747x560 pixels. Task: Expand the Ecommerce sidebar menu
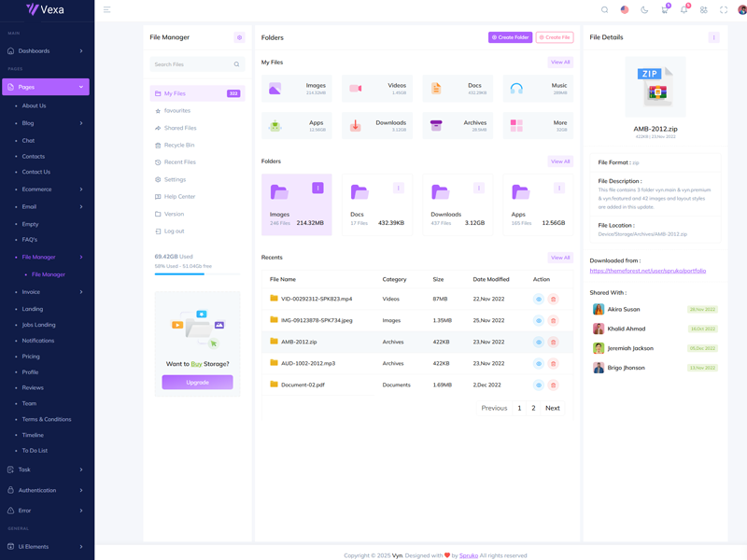pos(45,189)
